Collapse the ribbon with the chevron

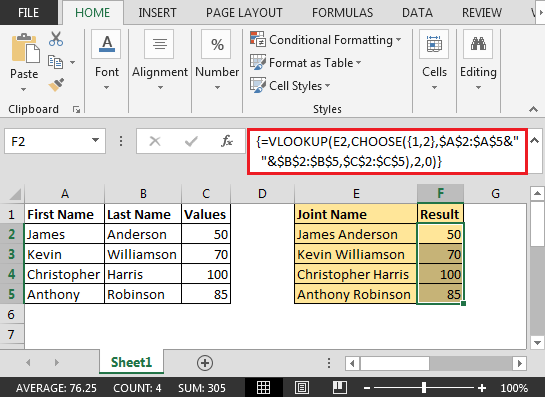pyautogui.click(x=534, y=110)
